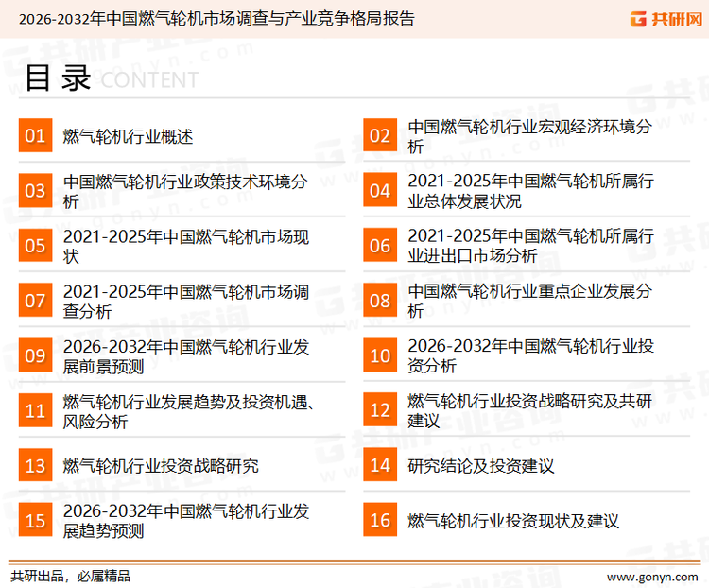
Task: Click the orange 07 number box
Action: click(x=35, y=301)
